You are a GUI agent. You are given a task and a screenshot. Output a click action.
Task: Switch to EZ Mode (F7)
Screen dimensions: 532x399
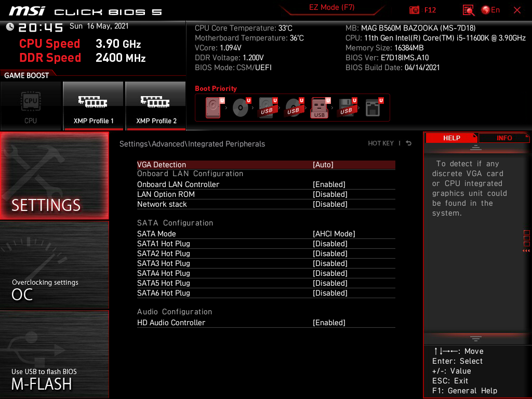click(x=331, y=7)
